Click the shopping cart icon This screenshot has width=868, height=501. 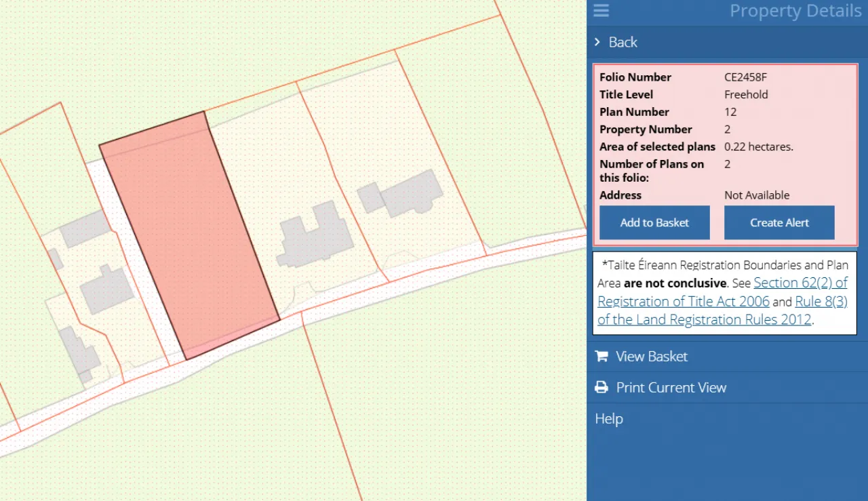point(601,357)
